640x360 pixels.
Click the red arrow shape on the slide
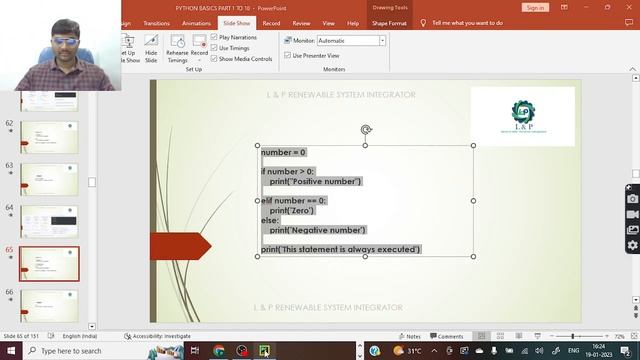tap(180, 246)
